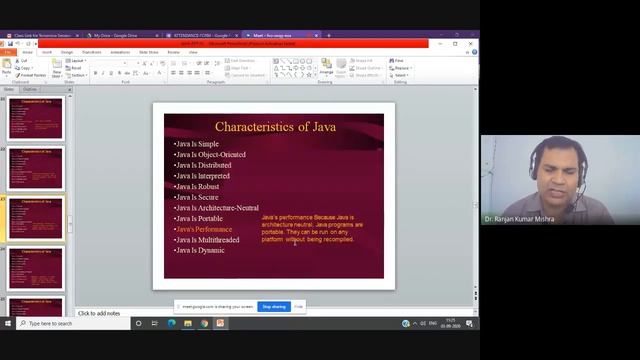Pick the star shape in shapes gallery
640x360 pixels.
(309, 75)
